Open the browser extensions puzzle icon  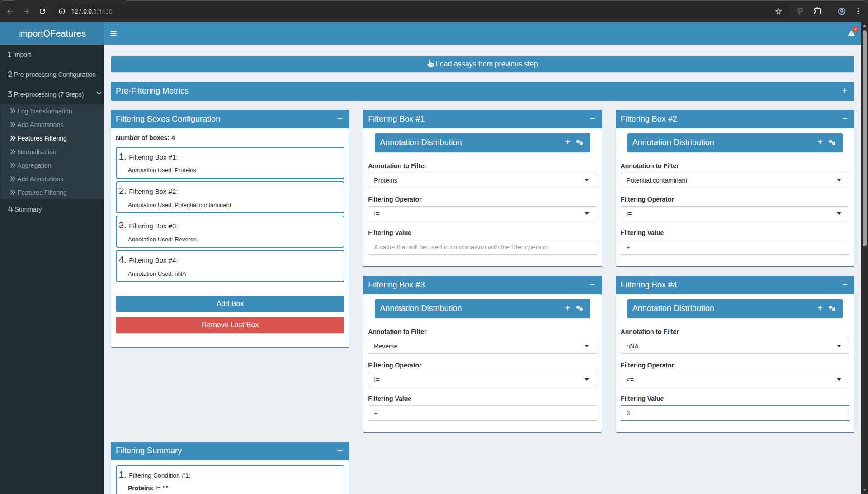(817, 11)
